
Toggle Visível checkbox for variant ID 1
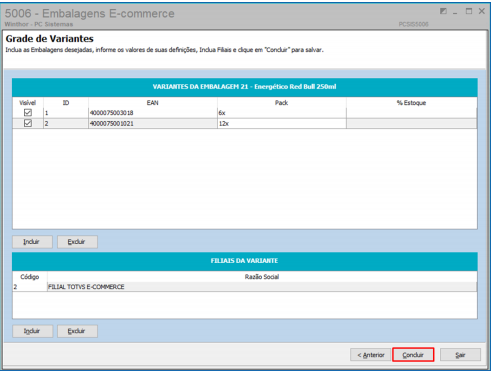click(x=28, y=113)
